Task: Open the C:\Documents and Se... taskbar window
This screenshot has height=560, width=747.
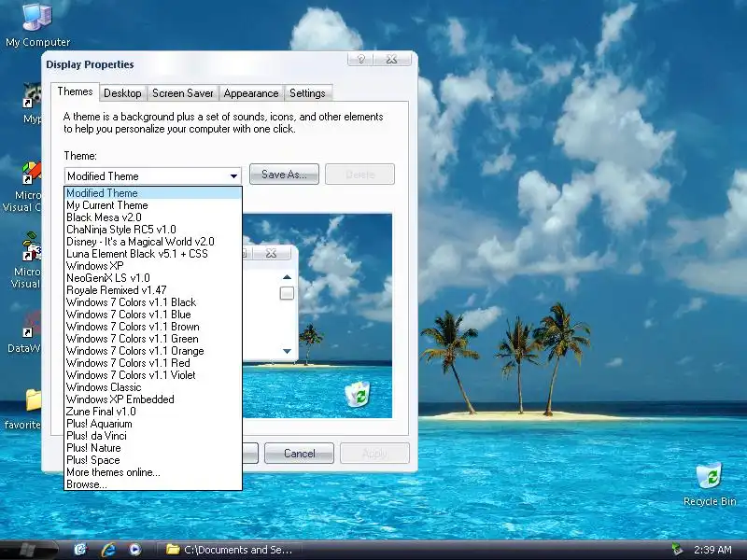Action: pos(231,550)
